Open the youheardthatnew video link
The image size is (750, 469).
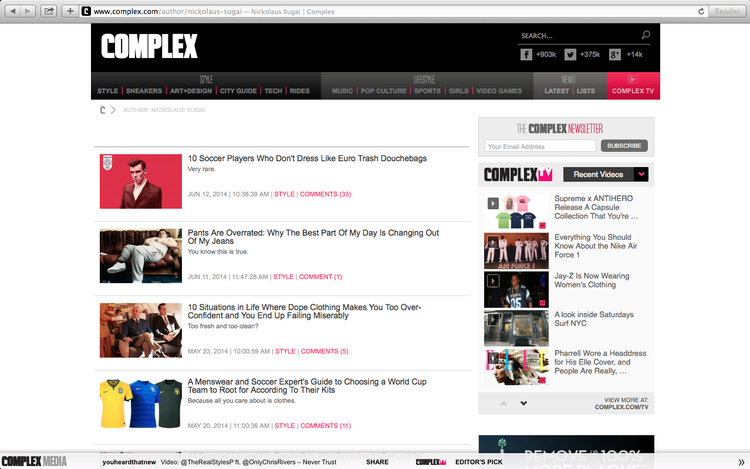pos(219,462)
